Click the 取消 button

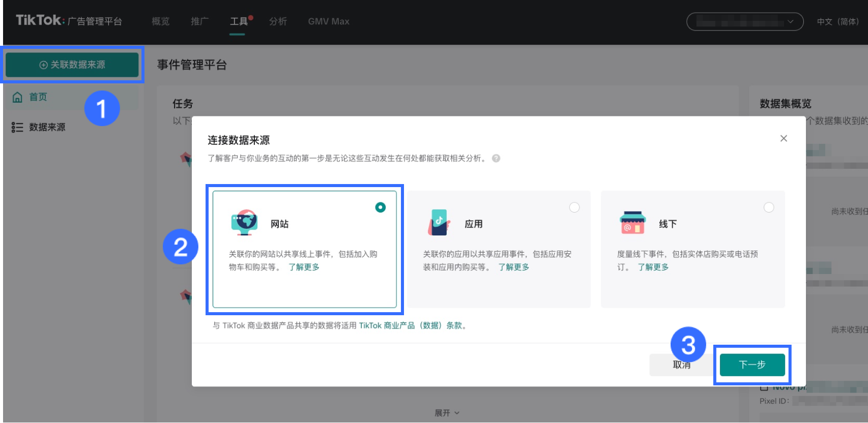click(681, 365)
